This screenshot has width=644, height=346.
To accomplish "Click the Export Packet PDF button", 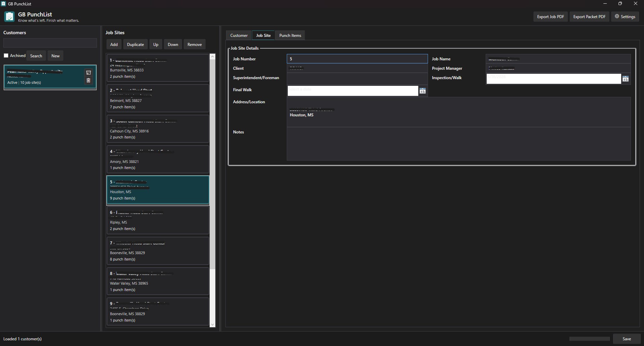I will click(x=589, y=17).
